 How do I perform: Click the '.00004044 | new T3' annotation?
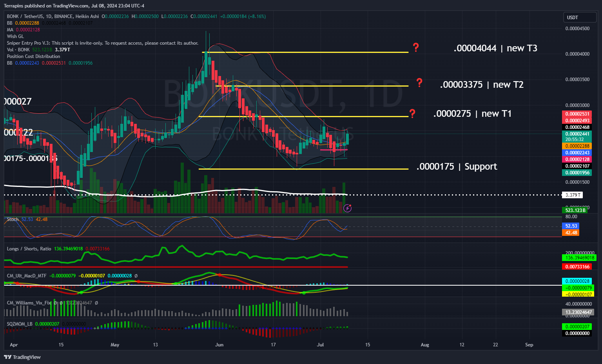point(495,48)
